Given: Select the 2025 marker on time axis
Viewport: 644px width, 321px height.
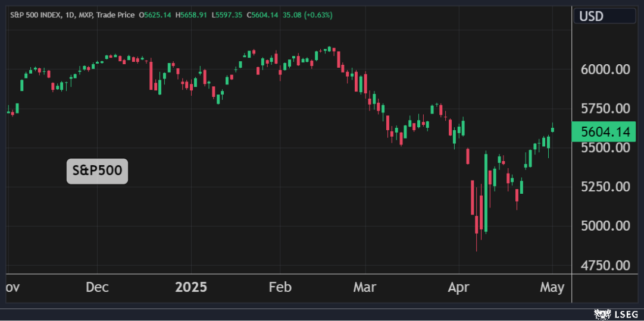Looking at the screenshot, I should 191,287.
